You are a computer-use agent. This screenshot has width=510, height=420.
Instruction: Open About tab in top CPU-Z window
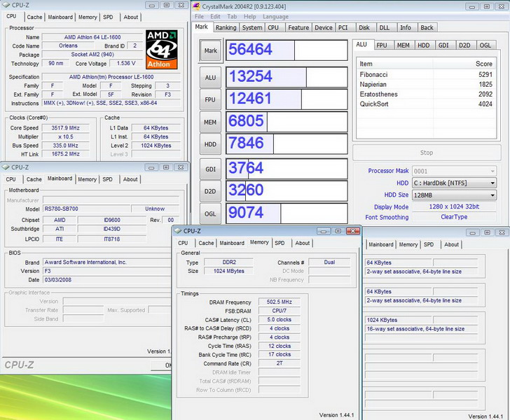coord(131,17)
